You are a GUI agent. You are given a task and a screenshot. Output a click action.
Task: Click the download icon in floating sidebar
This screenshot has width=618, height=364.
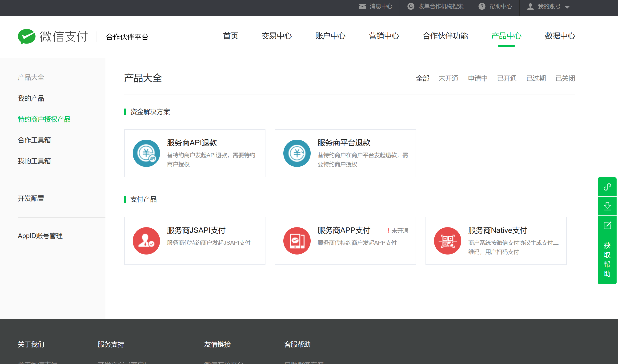click(607, 206)
